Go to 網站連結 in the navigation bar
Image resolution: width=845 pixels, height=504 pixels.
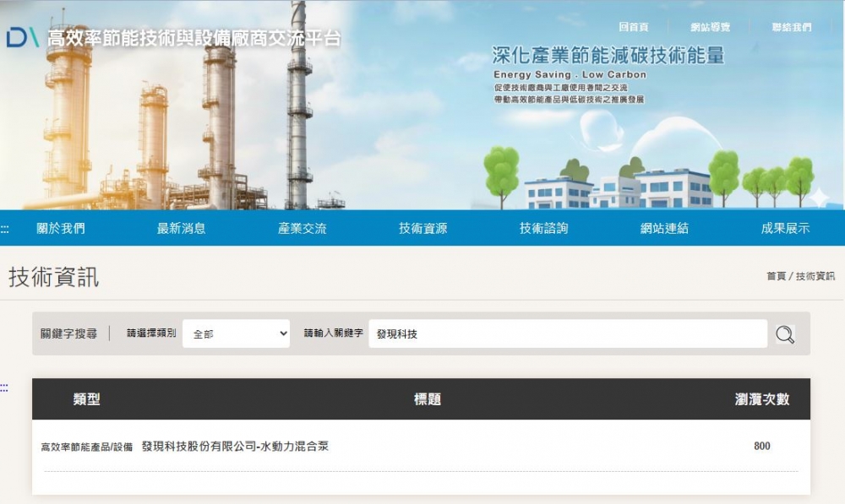664,228
